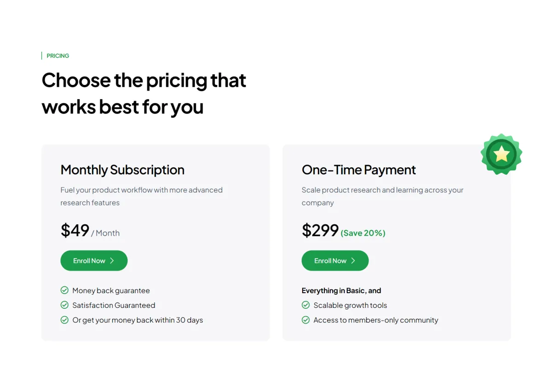Click checkmark icon beside Money back guarantee
Image resolution: width=552 pixels, height=392 pixels.
pyautogui.click(x=64, y=290)
